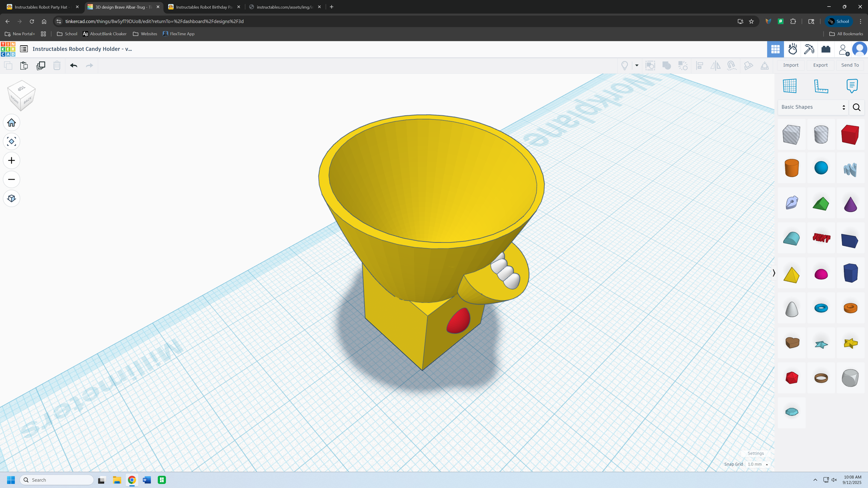Select the Box hole shape
Image resolution: width=868 pixels, height=488 pixels.
[x=791, y=134]
